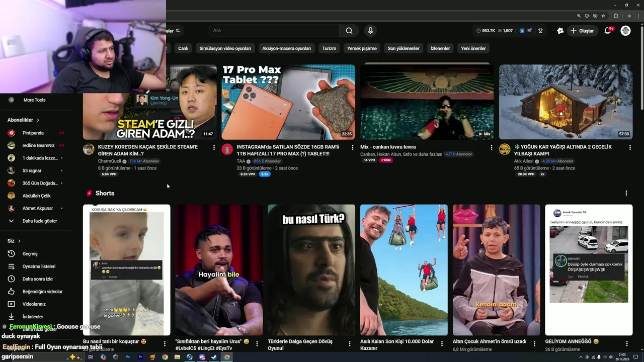Select the Canlı filter chip

tap(183, 48)
